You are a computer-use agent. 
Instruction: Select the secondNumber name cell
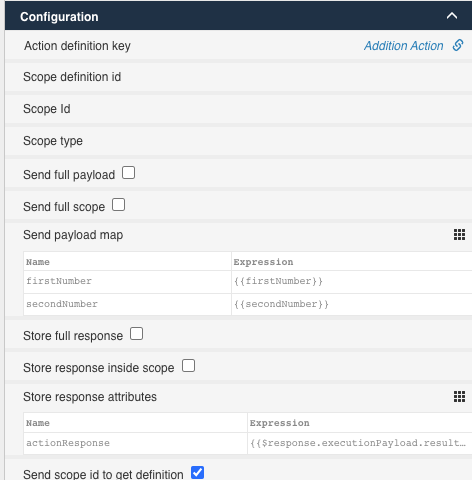[127, 304]
